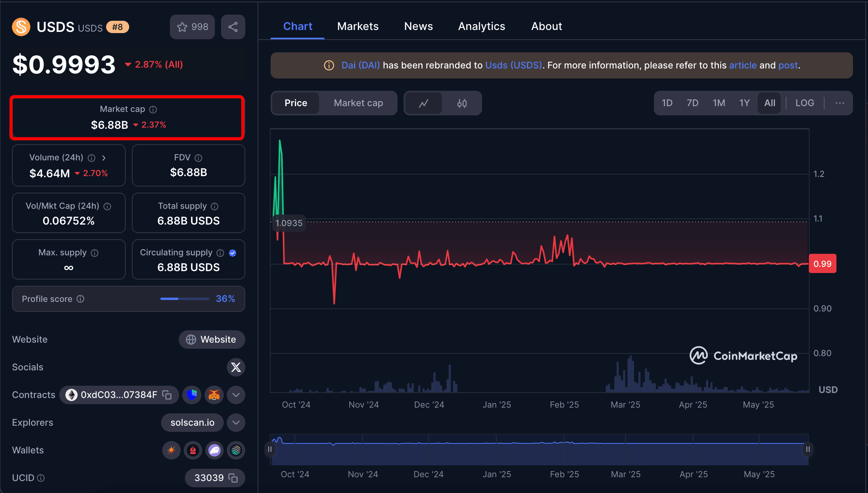Click the blue shield wallet icon in Contracts
The height and width of the screenshot is (493, 868).
[x=192, y=395]
